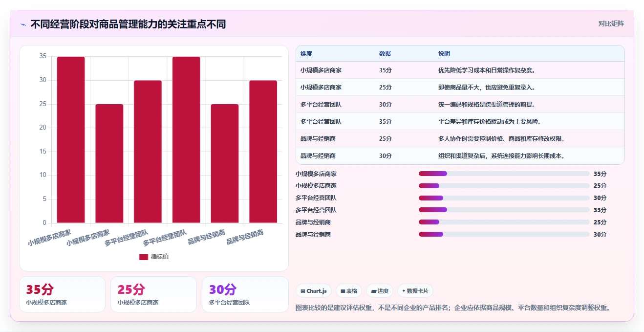Click the 小规模多店商家 chart bar reaching 35
This screenshot has height=332, width=644.
pos(71,140)
